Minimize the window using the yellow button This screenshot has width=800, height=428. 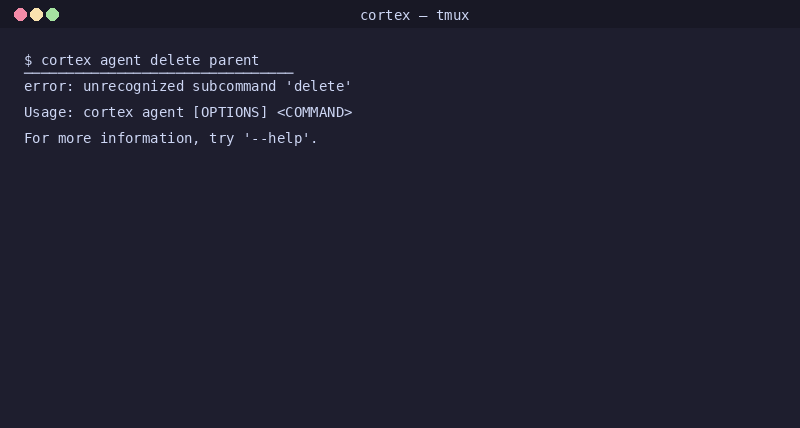36,15
